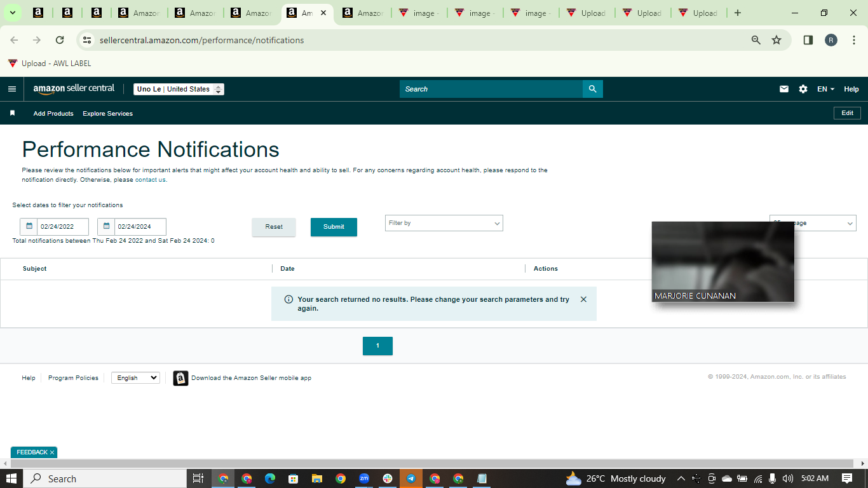868x488 pixels.
Task: Click Explore Services in the navigation bar
Action: coord(107,113)
